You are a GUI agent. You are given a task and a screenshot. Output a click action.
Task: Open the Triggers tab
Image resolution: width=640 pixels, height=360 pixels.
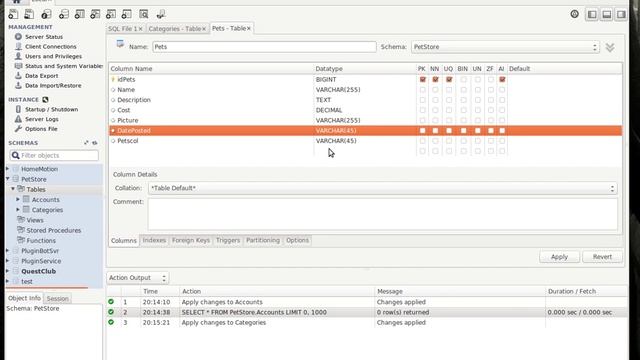pos(228,240)
